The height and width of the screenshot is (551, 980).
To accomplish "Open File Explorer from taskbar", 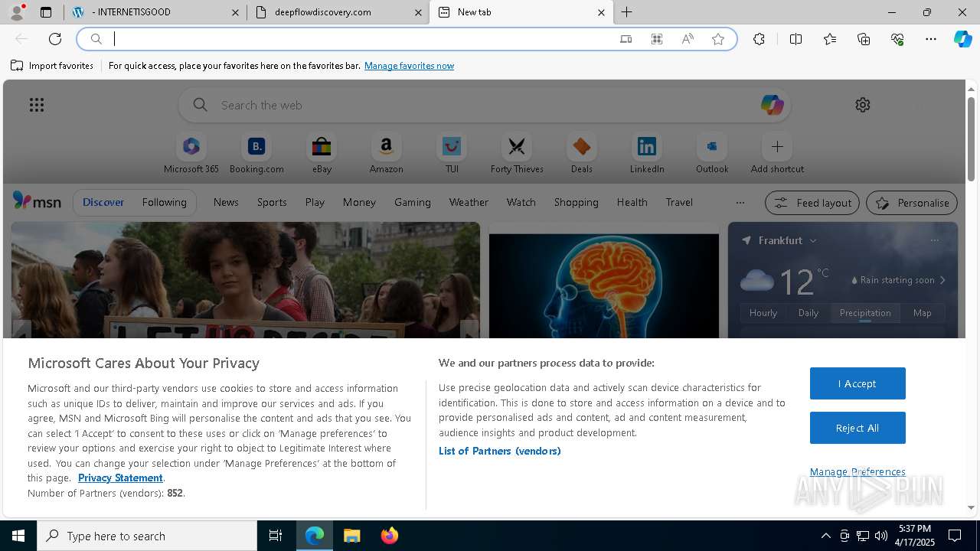I will click(x=352, y=536).
